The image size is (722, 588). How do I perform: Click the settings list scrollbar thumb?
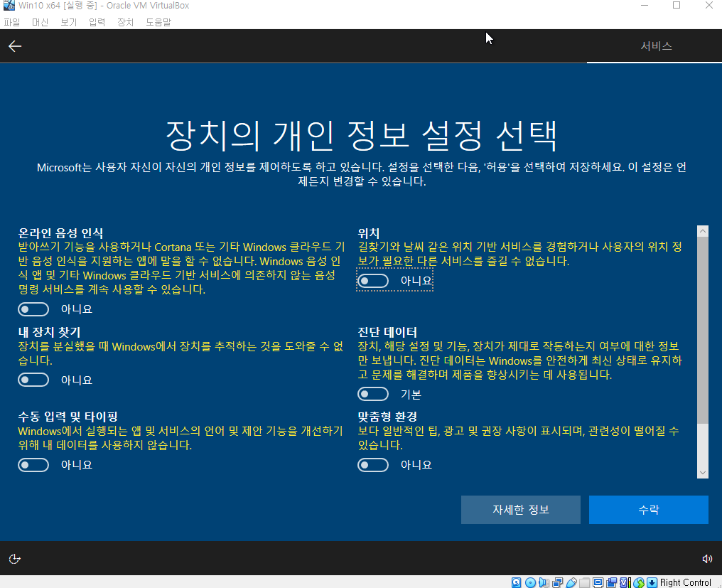pos(703,330)
